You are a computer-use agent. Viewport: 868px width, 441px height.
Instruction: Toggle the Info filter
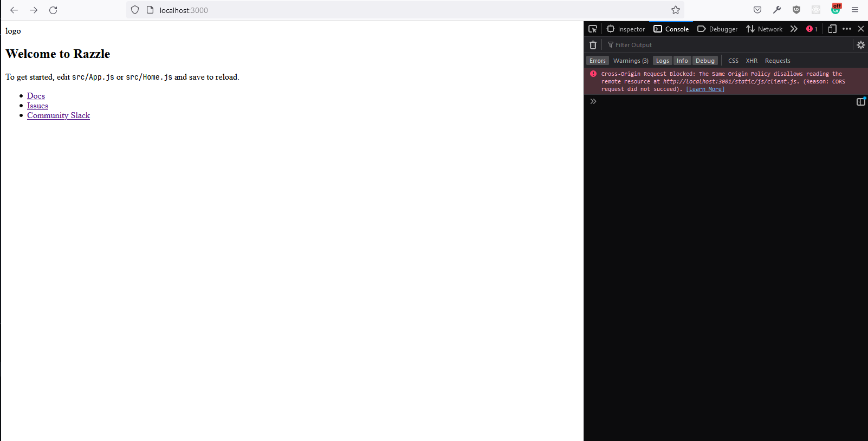pyautogui.click(x=682, y=61)
